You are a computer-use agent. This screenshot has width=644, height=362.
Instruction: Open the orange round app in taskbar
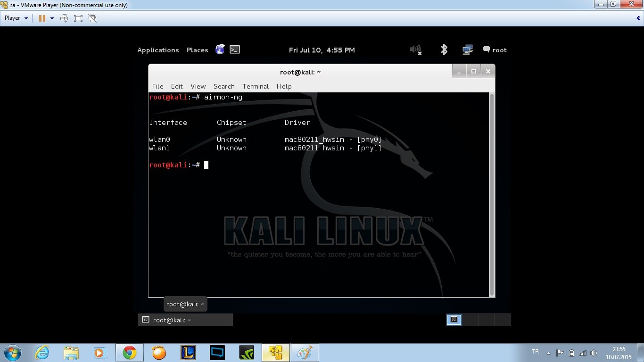pyautogui.click(x=159, y=353)
